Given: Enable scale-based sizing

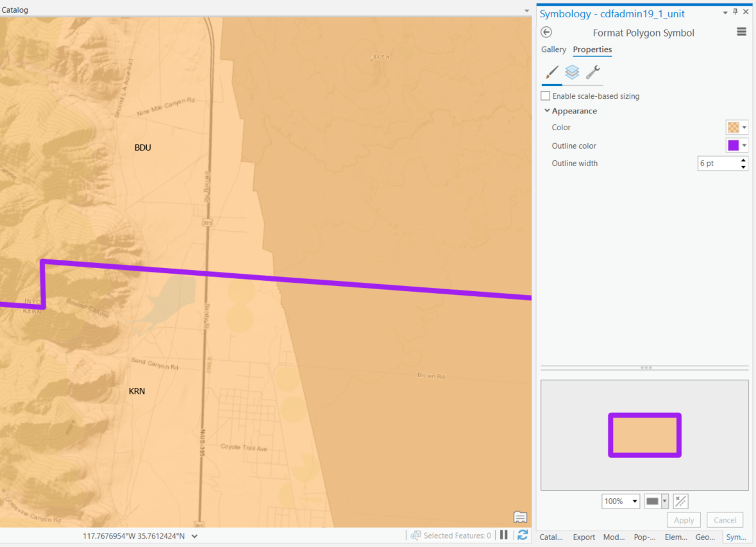Looking at the screenshot, I should point(546,96).
